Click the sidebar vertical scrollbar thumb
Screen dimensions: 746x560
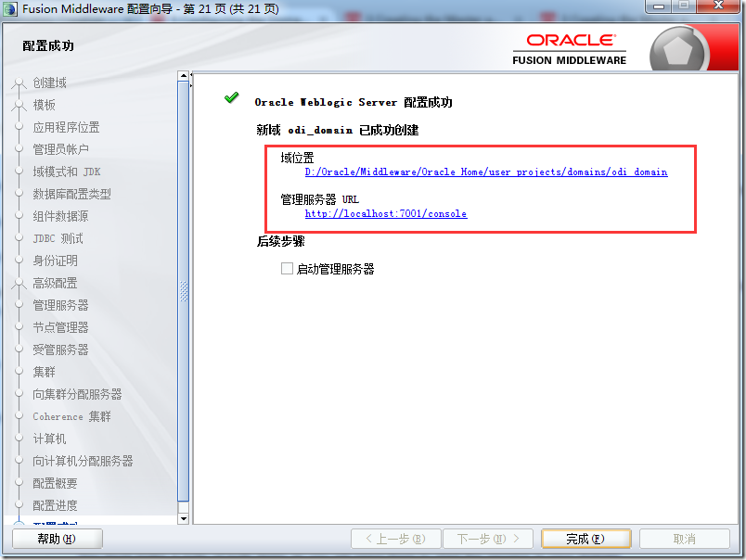point(183,291)
